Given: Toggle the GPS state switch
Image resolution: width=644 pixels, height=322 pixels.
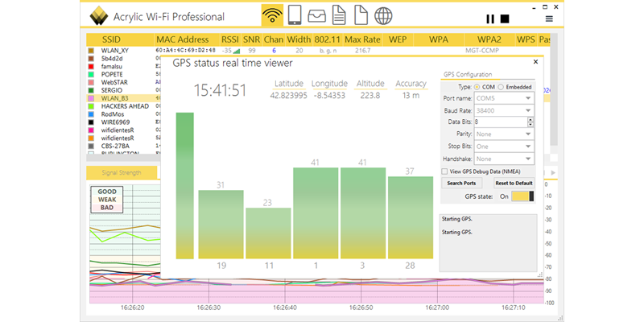Looking at the screenshot, I should click(522, 196).
